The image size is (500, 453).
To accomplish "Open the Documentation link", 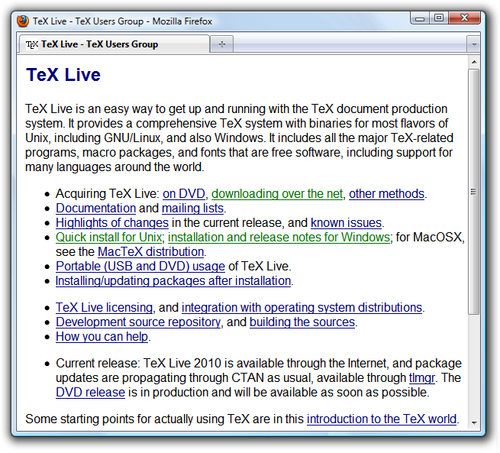I will click(96, 208).
